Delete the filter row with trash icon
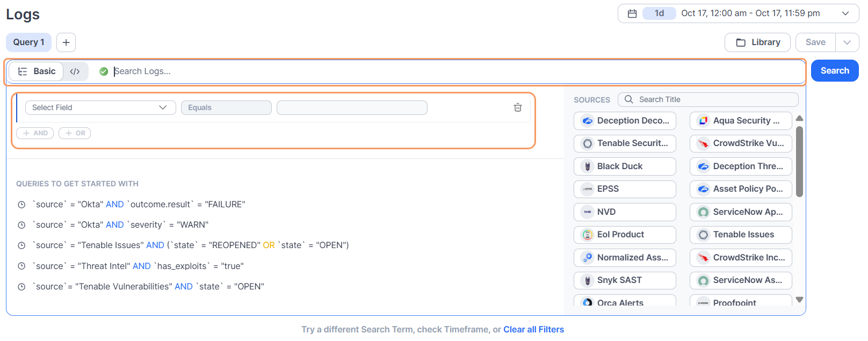This screenshot has width=868, height=341. coord(518,107)
